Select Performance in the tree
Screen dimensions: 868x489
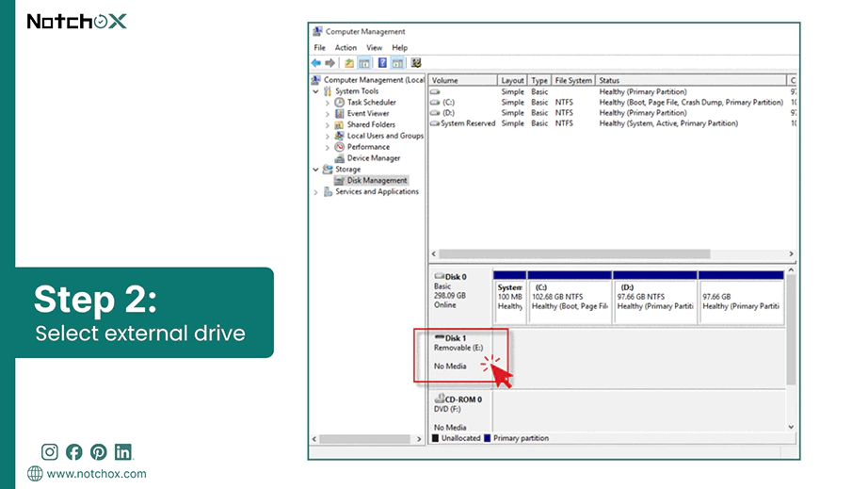pyautogui.click(x=368, y=147)
